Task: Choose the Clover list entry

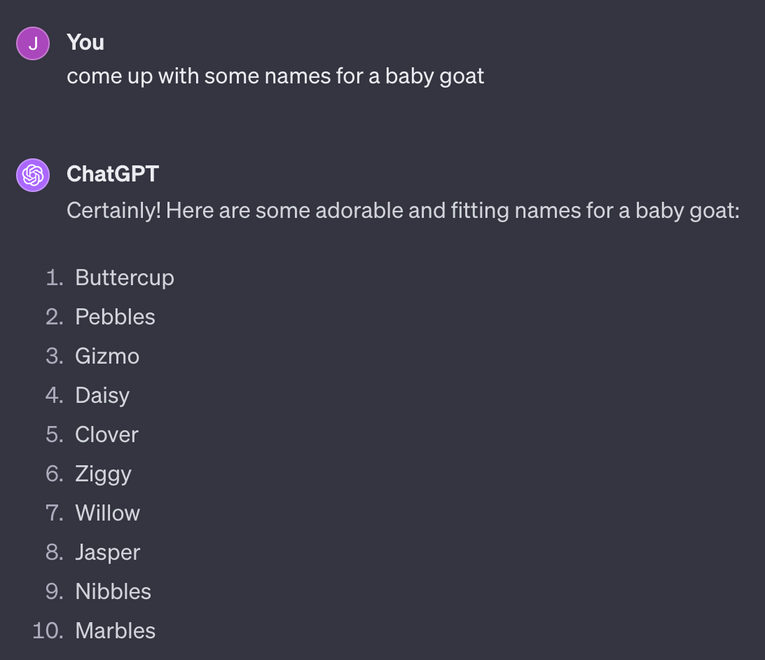Action: click(x=106, y=435)
